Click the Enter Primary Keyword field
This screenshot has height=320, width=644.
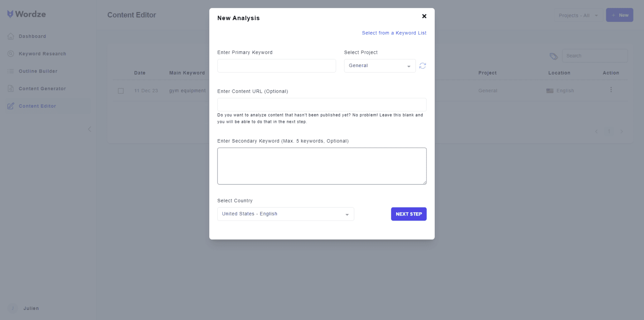[276, 66]
